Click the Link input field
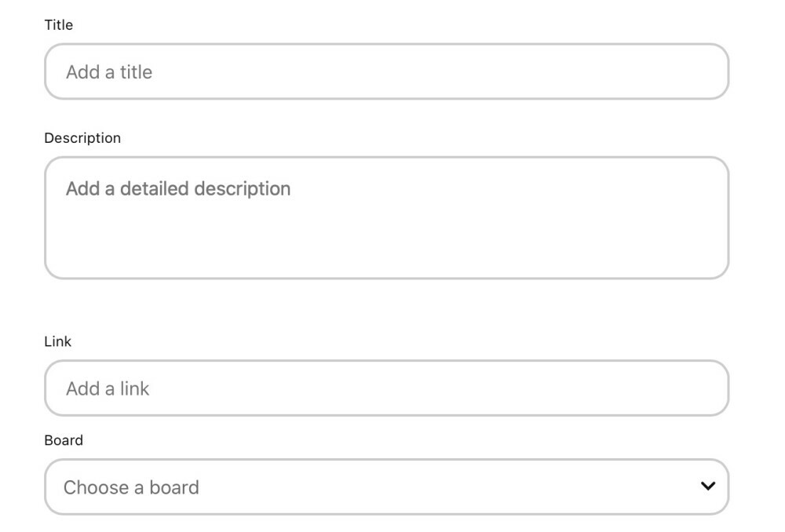This screenshot has width=785, height=532. coord(386,388)
